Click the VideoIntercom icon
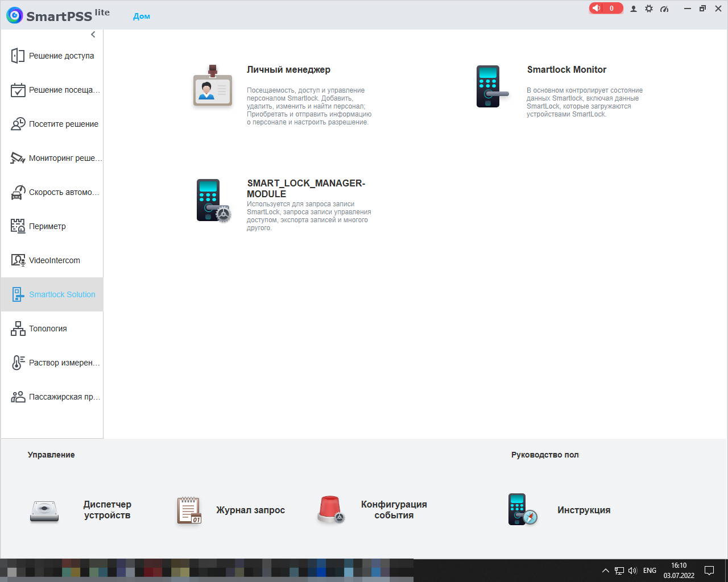 (x=18, y=260)
